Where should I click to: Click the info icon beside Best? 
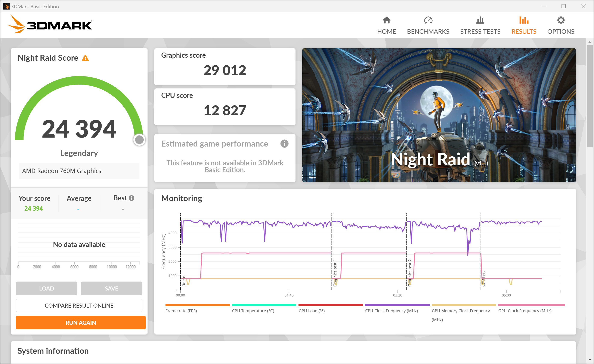point(131,198)
